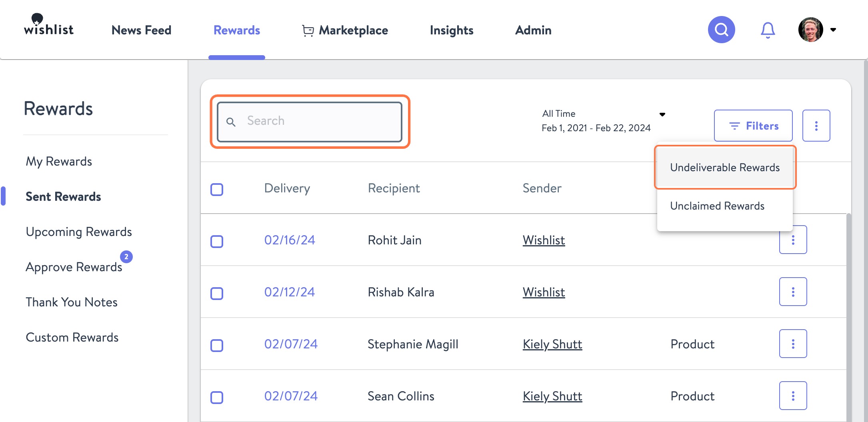
Task: Open the Kiely Shutt sender link
Action: [552, 344]
